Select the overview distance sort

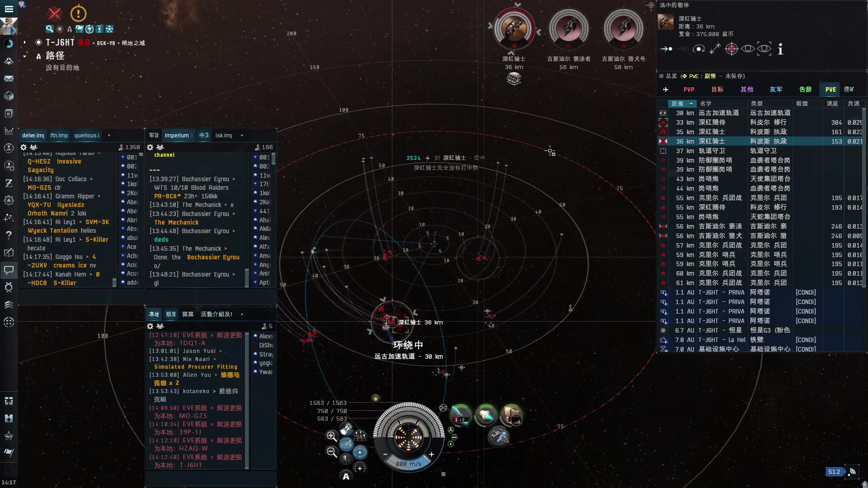click(x=681, y=103)
